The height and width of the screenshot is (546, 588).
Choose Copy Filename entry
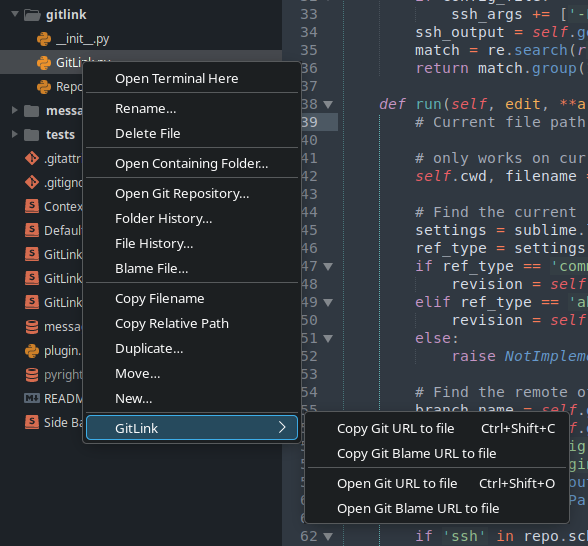192,299
